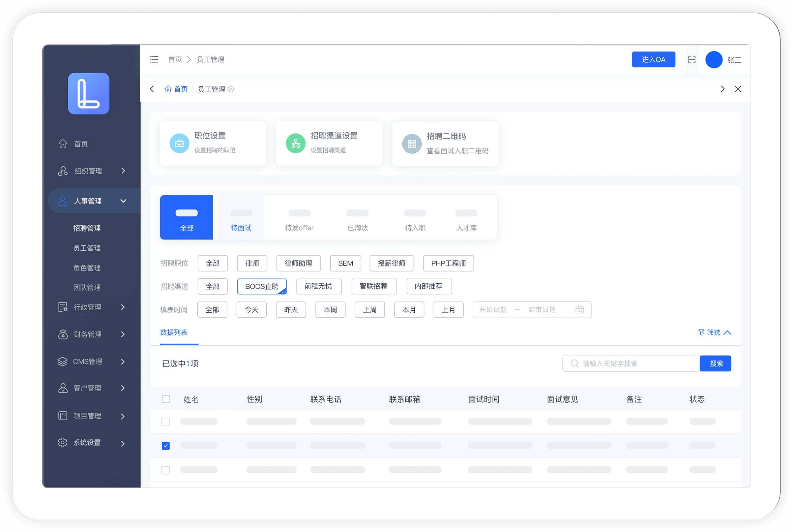Click the 首页 home icon in sidebar

(x=63, y=144)
